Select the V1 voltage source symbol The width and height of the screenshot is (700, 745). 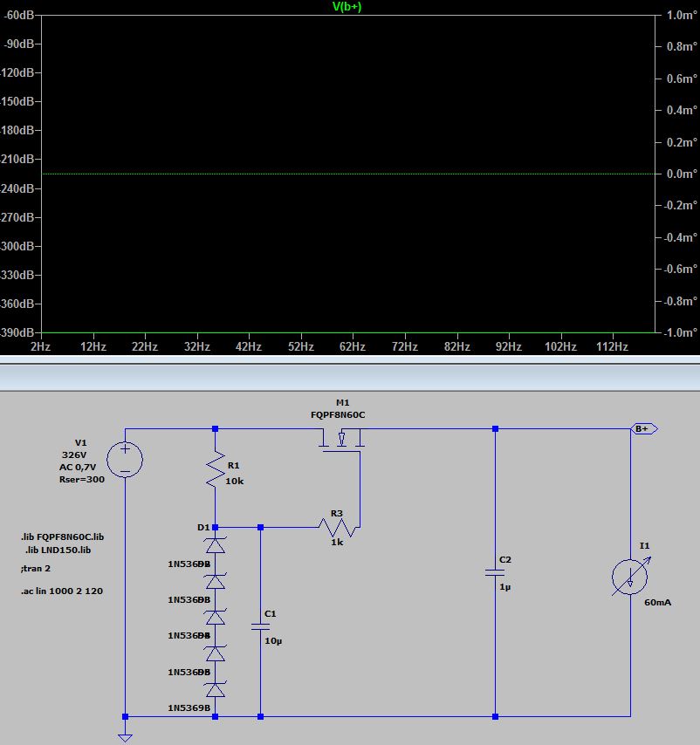click(x=125, y=460)
